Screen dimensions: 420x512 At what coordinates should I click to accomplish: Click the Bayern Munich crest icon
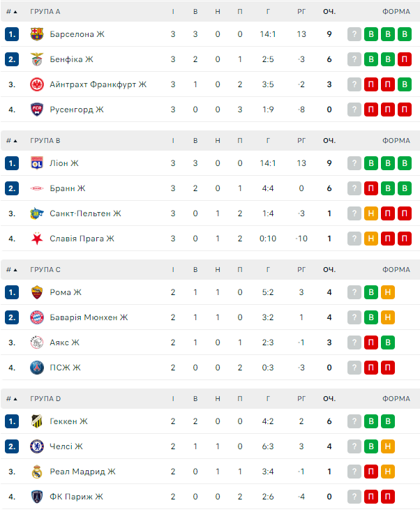coord(37,317)
